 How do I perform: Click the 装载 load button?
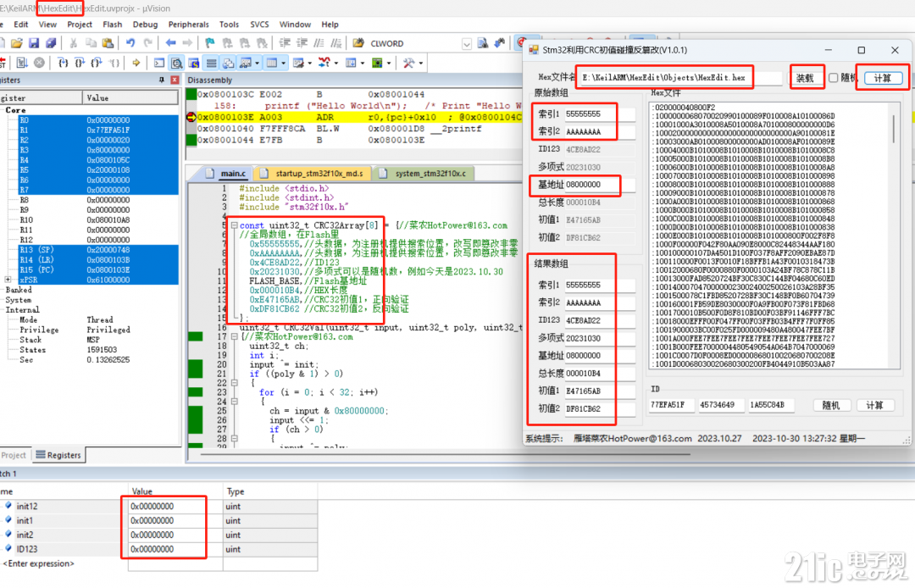(806, 78)
